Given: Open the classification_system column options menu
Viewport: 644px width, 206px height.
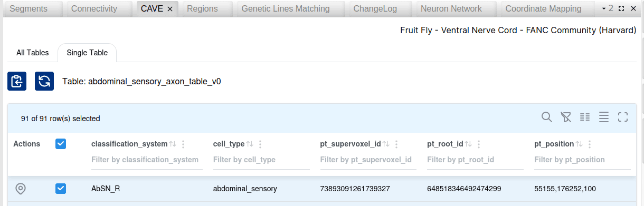Looking at the screenshot, I should click(183, 144).
